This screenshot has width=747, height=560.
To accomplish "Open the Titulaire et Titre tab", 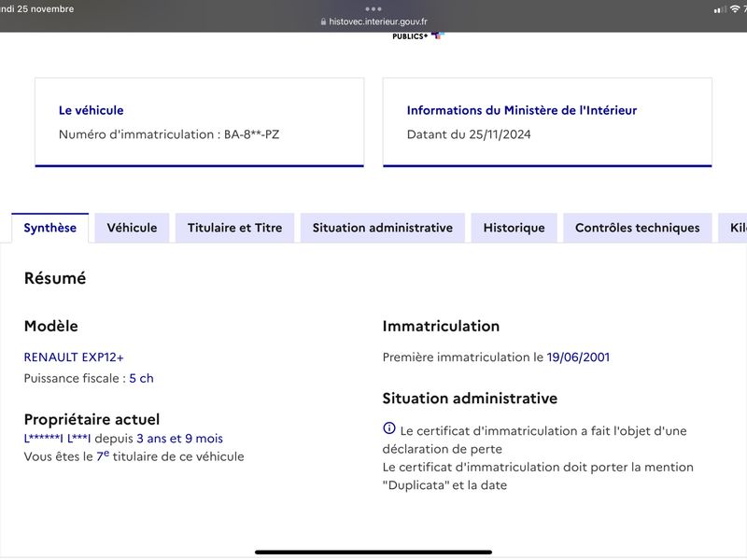I will coord(235,228).
